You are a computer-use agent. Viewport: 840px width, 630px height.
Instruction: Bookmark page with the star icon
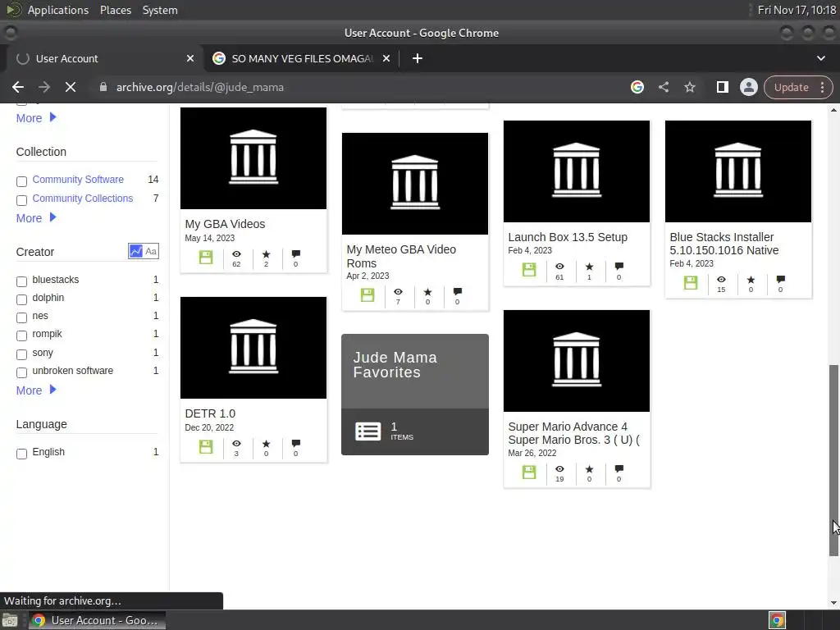689,87
